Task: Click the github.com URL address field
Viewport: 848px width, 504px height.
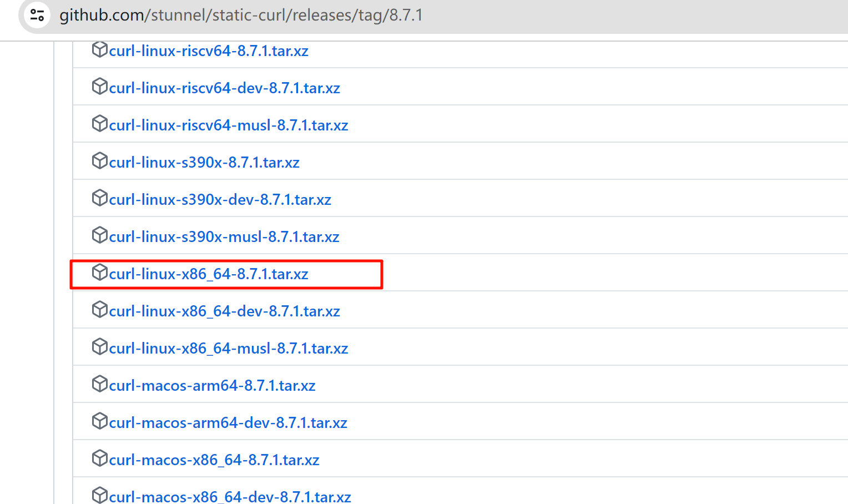Action: [x=241, y=15]
